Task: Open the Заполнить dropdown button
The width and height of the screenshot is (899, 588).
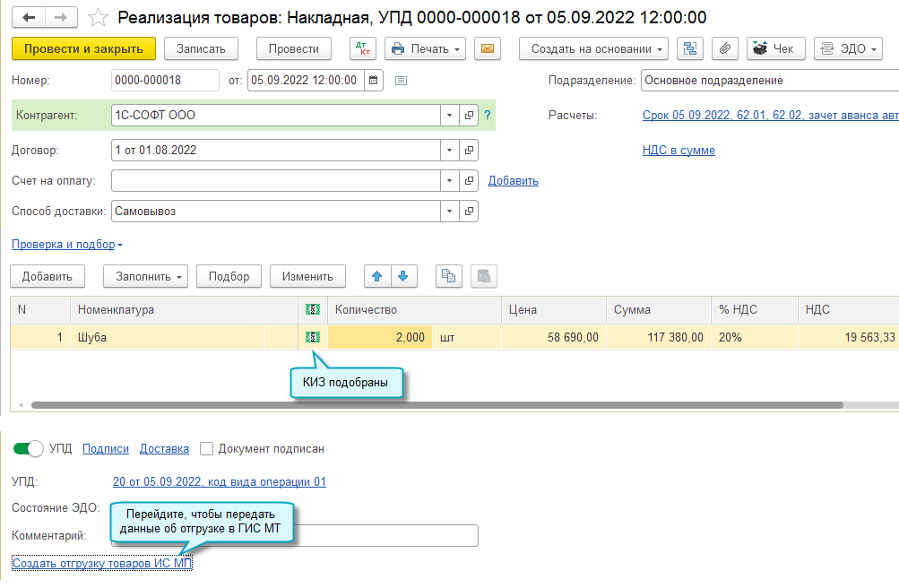Action: (145, 276)
